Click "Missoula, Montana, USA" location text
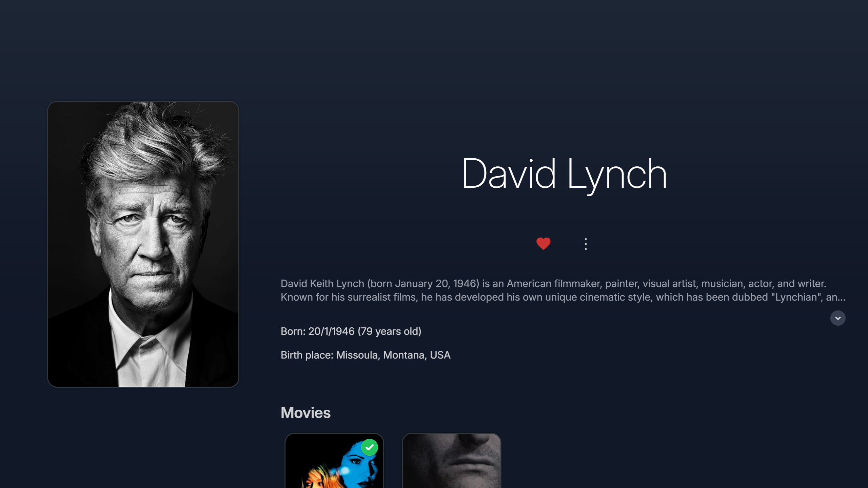This screenshot has height=488, width=868. [x=393, y=355]
